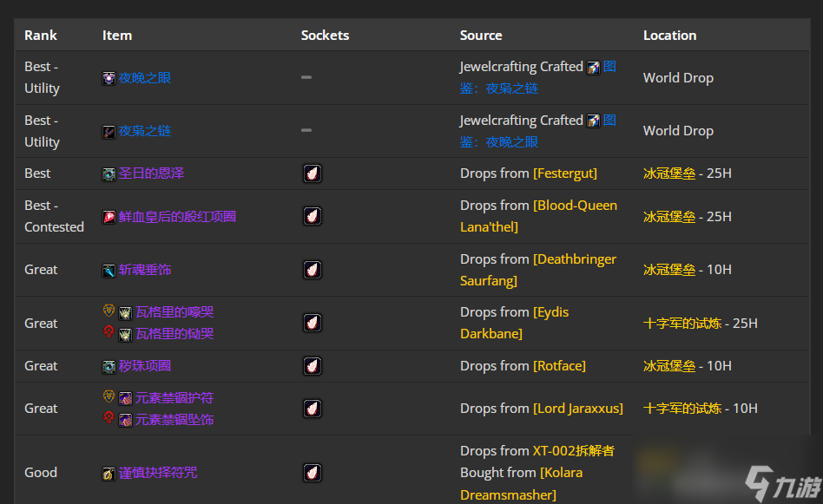Open the 谨慎抉择符咒 item link

[158, 473]
